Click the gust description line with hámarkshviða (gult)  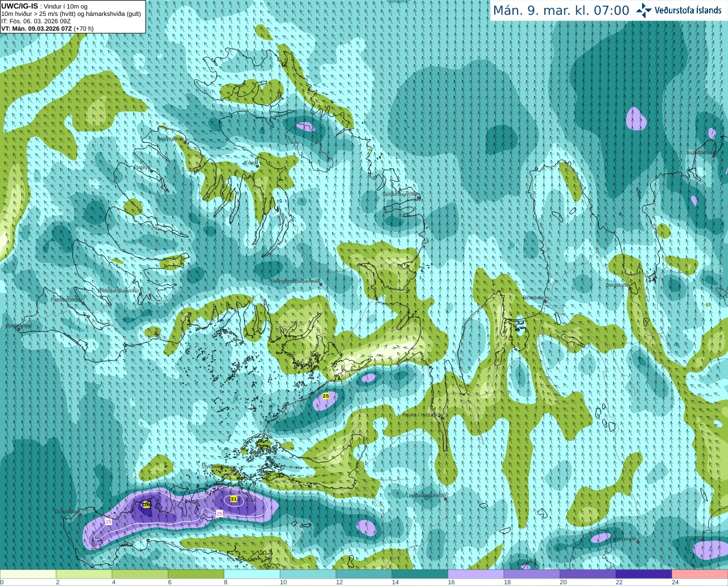tap(71, 14)
